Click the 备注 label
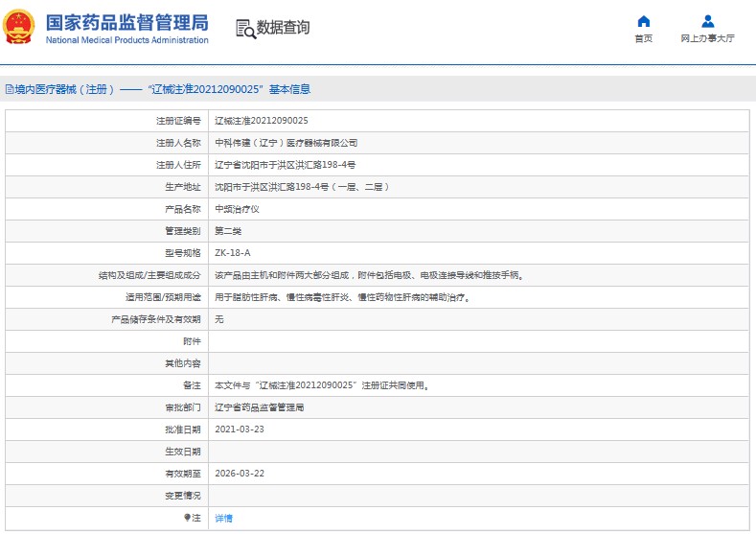This screenshot has width=756, height=534. 192,385
